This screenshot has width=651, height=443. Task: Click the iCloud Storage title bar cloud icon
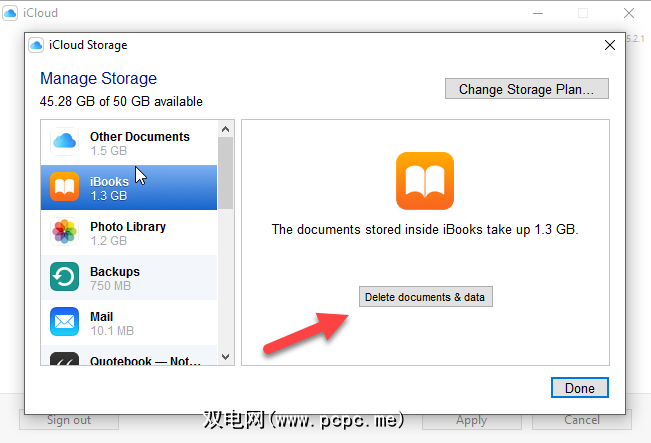36,45
